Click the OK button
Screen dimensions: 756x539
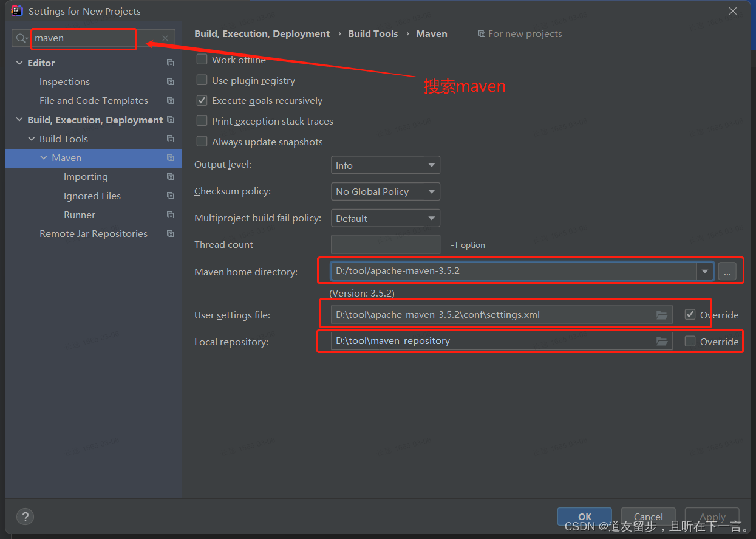pos(584,517)
